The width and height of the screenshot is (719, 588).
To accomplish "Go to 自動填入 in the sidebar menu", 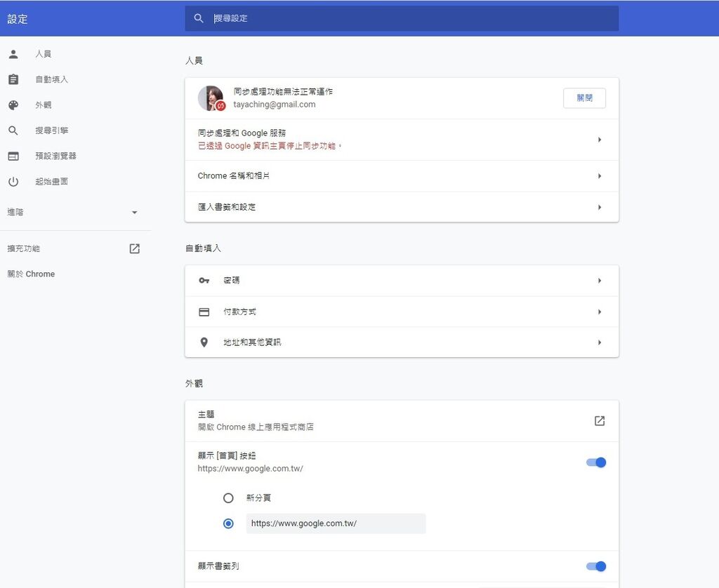I will click(x=51, y=79).
